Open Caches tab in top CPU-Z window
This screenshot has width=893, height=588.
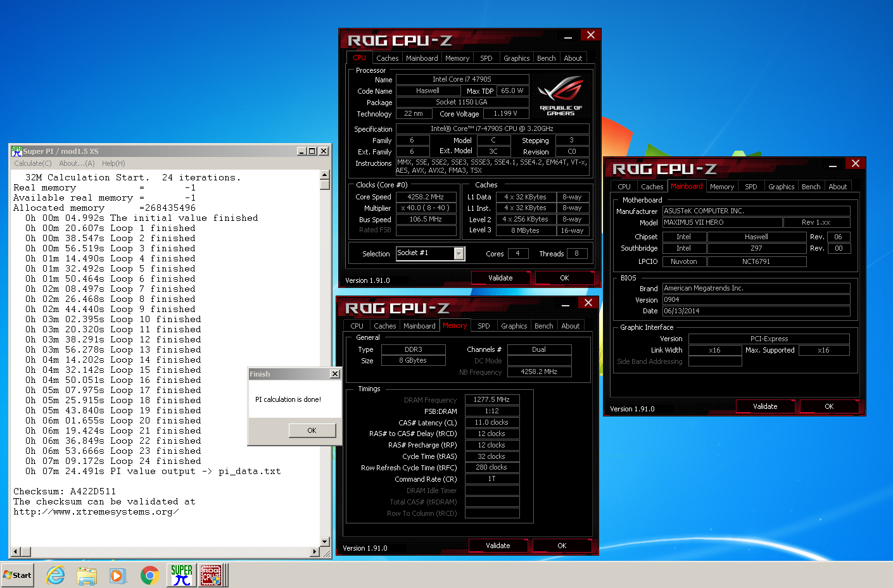pos(387,58)
